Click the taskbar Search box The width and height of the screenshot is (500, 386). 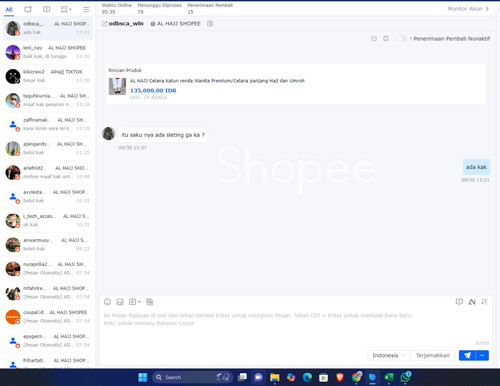[192, 377]
